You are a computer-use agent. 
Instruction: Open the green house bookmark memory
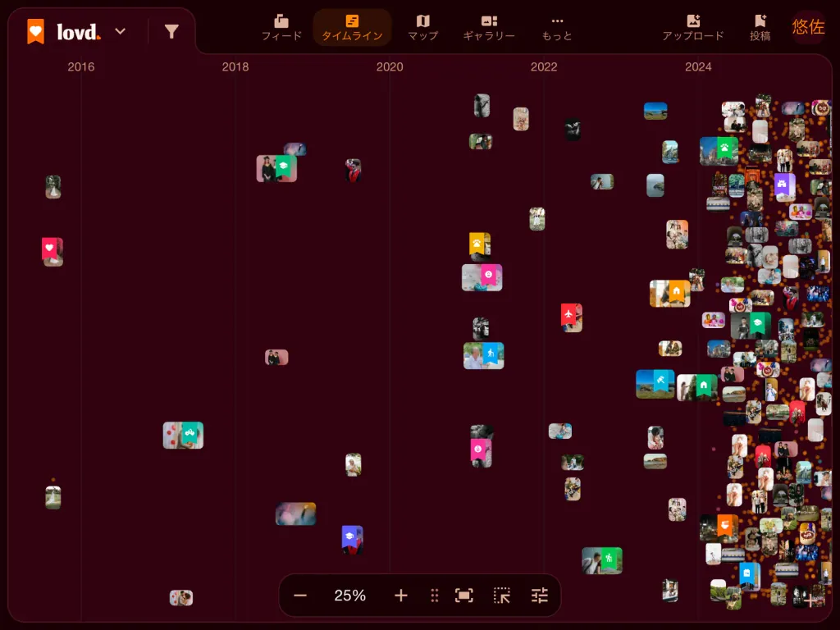pyautogui.click(x=697, y=387)
